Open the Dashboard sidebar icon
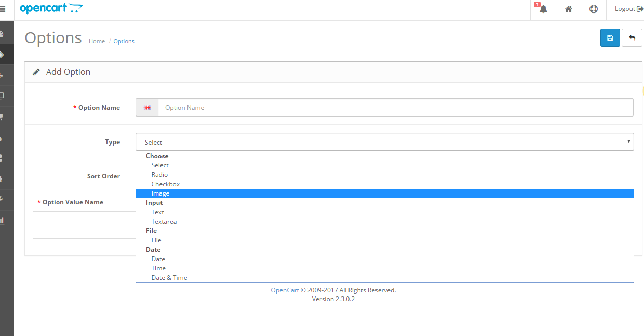Screen dimensions: 644x336 pos(2,34)
